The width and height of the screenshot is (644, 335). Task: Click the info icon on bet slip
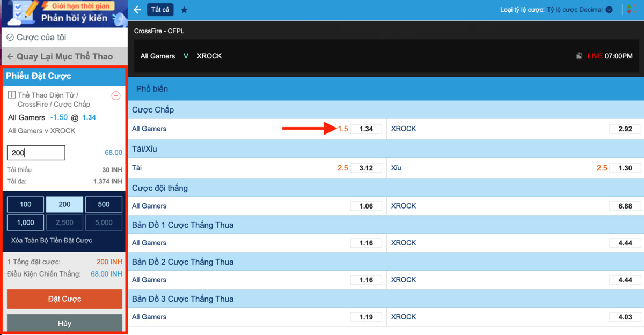[x=11, y=95]
